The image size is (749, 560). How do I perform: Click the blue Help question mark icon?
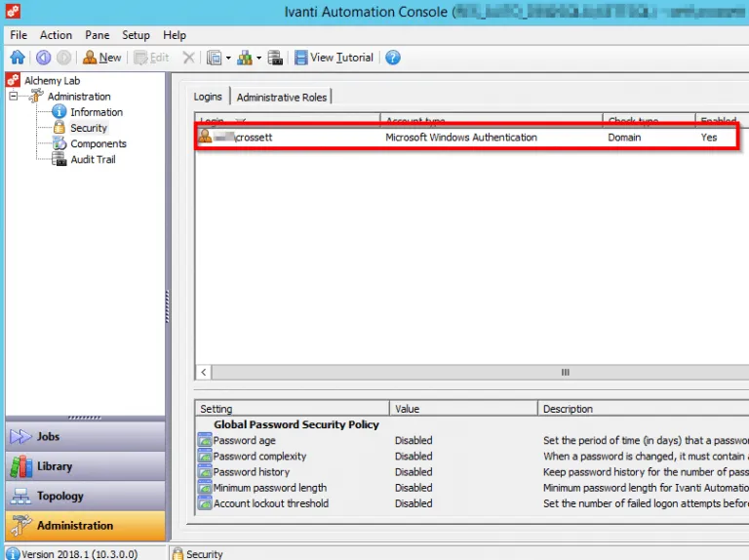pyautogui.click(x=393, y=58)
